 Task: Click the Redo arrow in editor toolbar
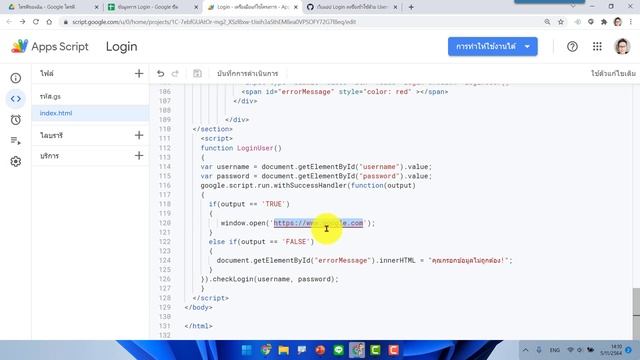175,73
